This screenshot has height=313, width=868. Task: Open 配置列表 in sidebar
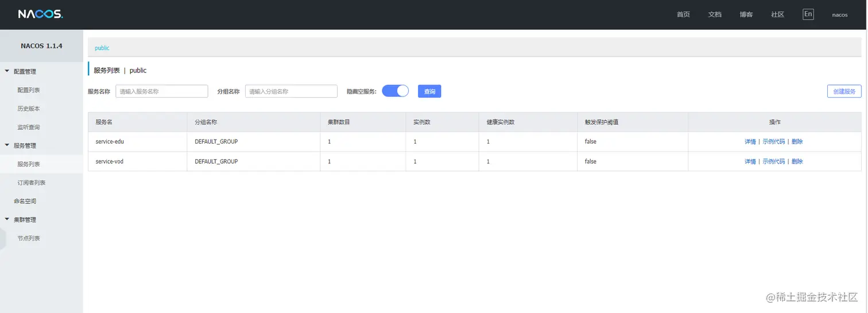(x=29, y=90)
